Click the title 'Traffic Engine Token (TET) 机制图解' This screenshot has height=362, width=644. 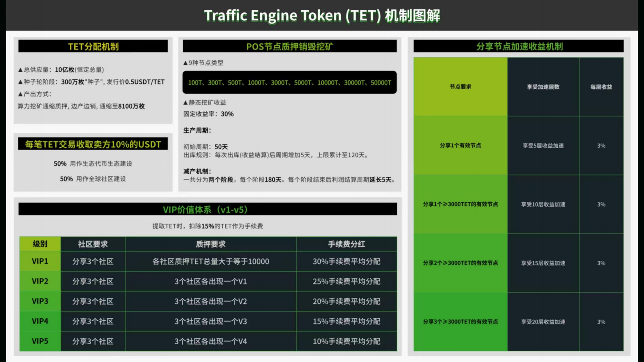pyautogui.click(x=322, y=16)
